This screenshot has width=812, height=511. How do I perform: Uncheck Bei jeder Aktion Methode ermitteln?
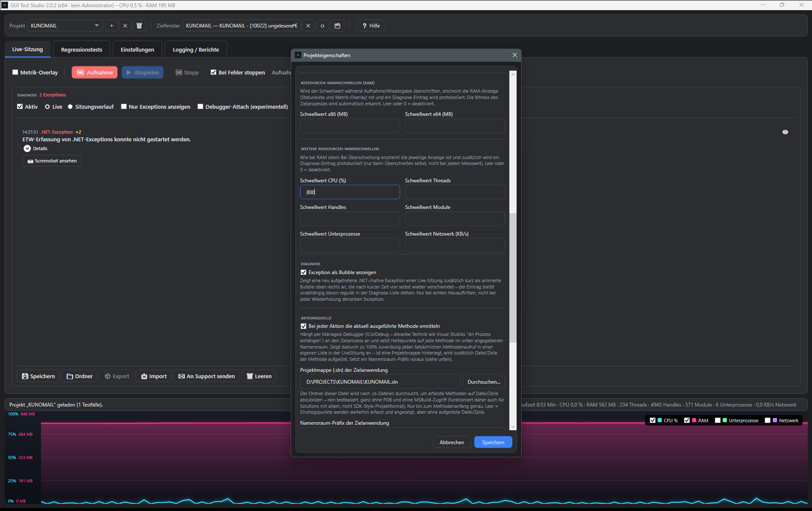point(303,326)
